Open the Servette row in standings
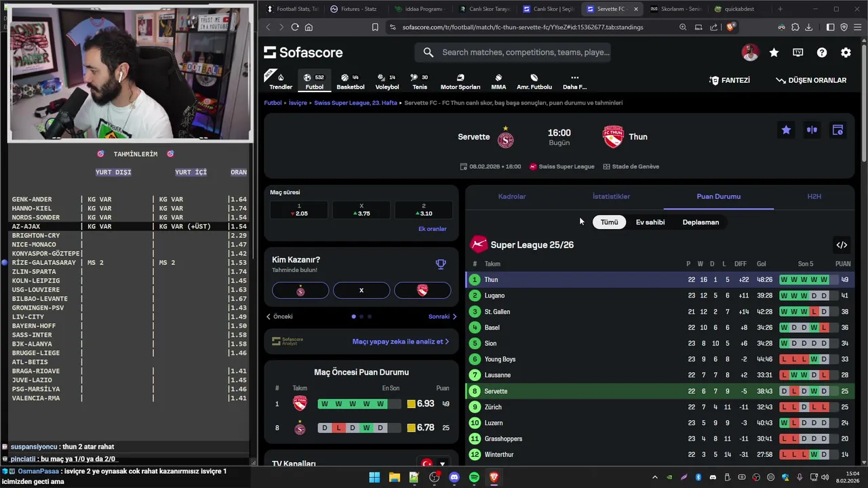The width and height of the screenshot is (868, 488). click(660, 391)
